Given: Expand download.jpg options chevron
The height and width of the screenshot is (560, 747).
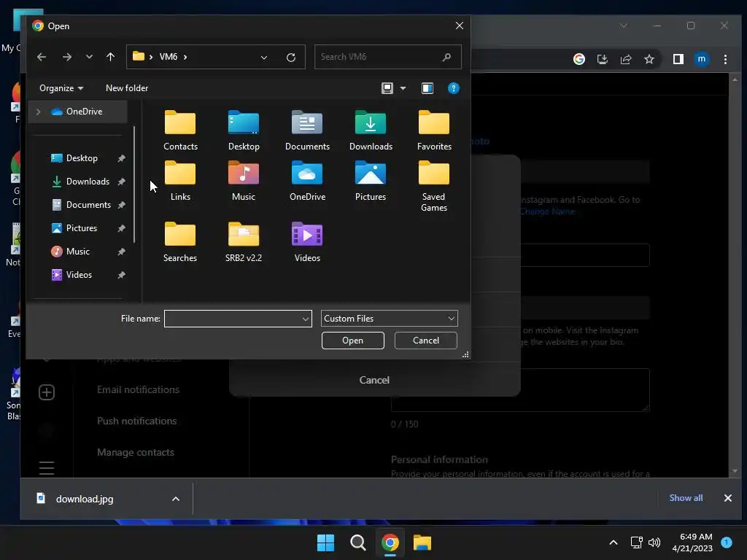Looking at the screenshot, I should click(176, 499).
